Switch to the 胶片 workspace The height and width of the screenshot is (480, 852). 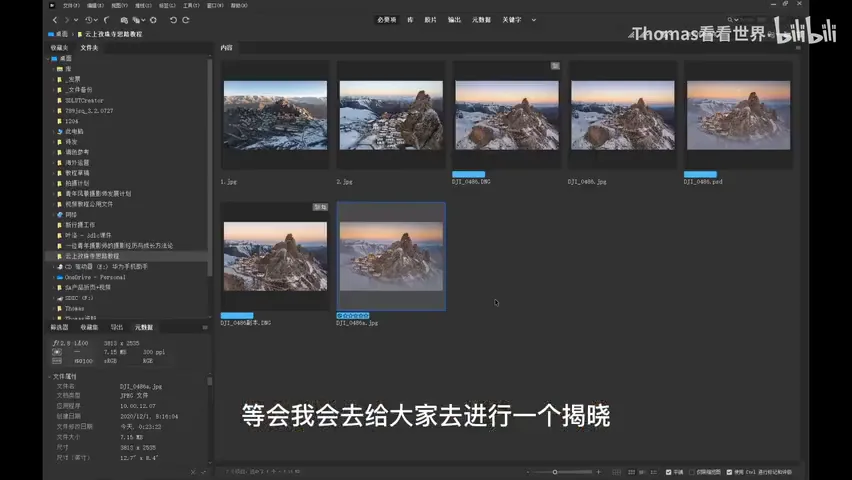click(x=430, y=20)
